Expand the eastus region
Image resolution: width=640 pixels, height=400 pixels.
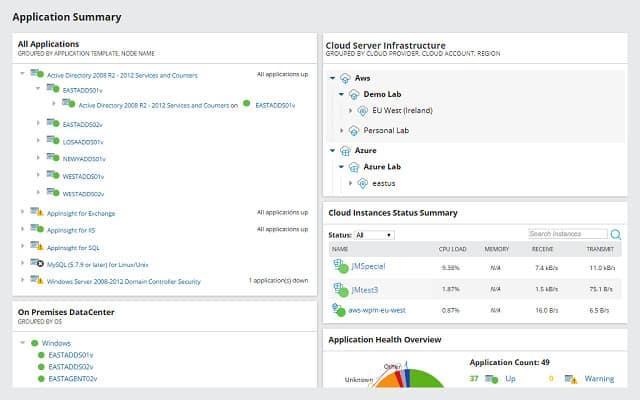[x=350, y=184]
